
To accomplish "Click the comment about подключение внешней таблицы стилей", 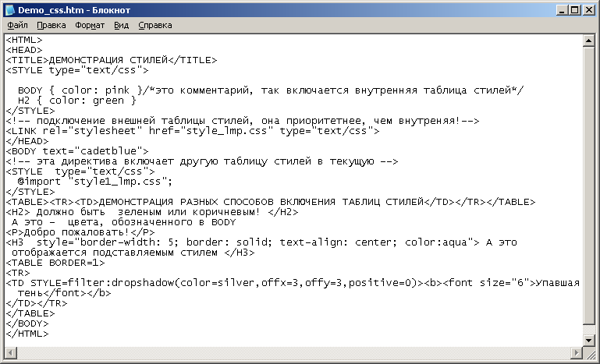I will (x=242, y=121).
